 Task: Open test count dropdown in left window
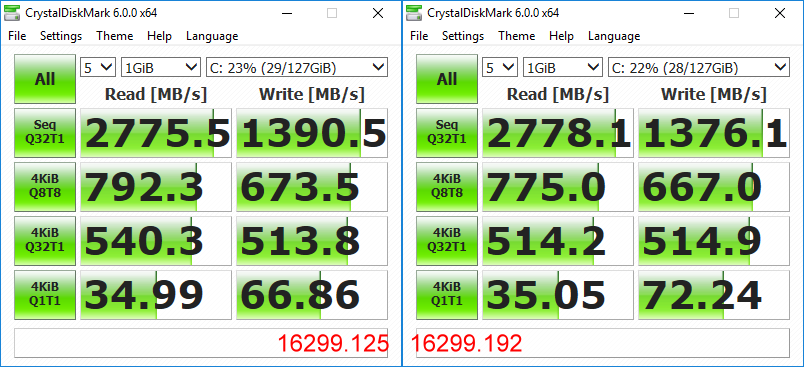98,67
